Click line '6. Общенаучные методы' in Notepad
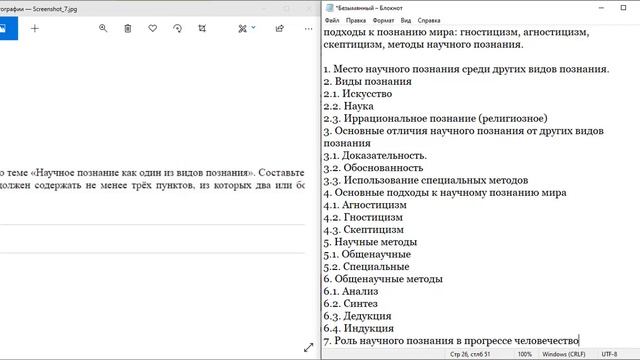 [x=383, y=278]
